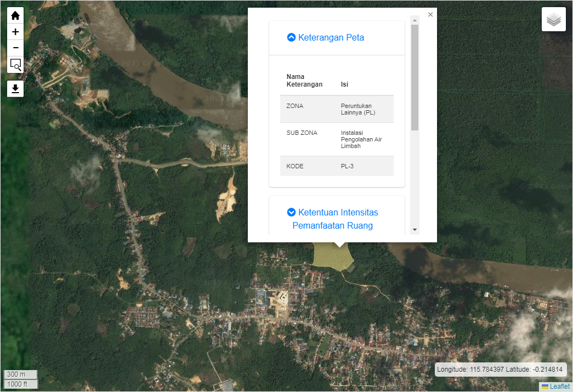Click the Keterangan Peta heading text
The image size is (573, 392).
pyautogui.click(x=331, y=37)
